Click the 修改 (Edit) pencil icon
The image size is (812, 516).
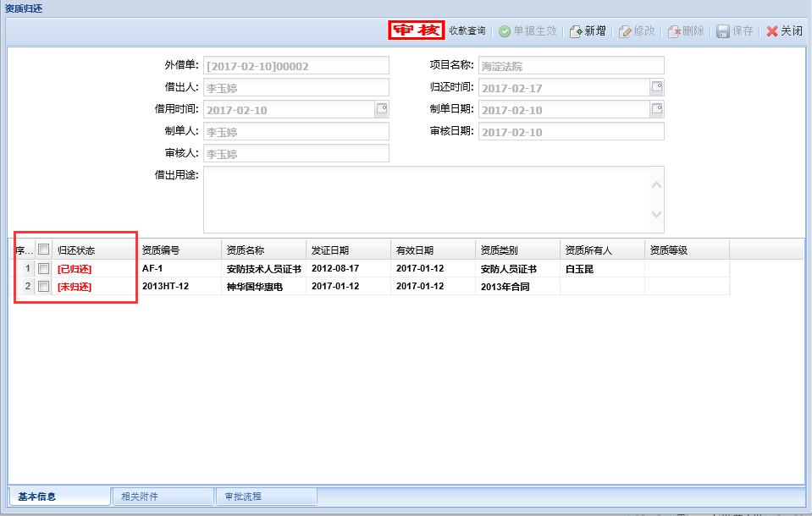[x=626, y=31]
